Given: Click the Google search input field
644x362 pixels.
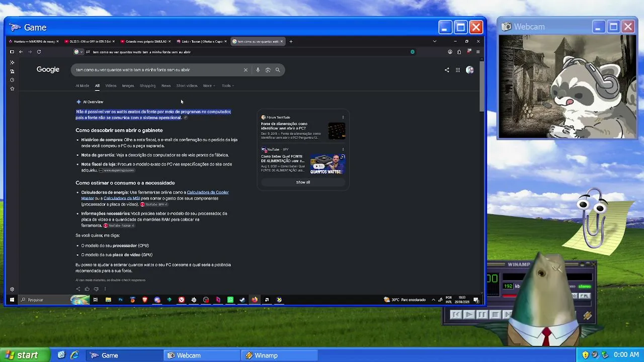Looking at the screenshot, I should click(x=158, y=70).
